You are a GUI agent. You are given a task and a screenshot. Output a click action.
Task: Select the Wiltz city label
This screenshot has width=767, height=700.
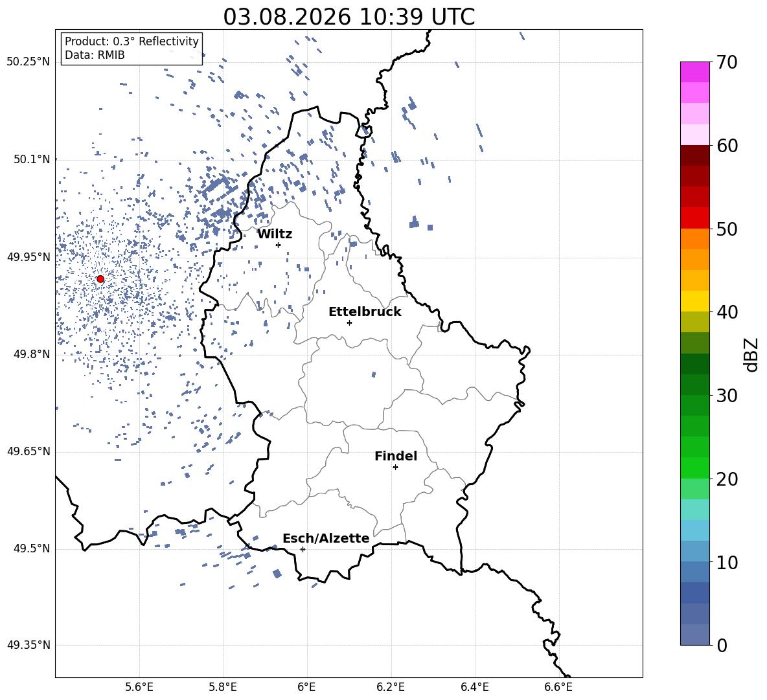point(275,234)
